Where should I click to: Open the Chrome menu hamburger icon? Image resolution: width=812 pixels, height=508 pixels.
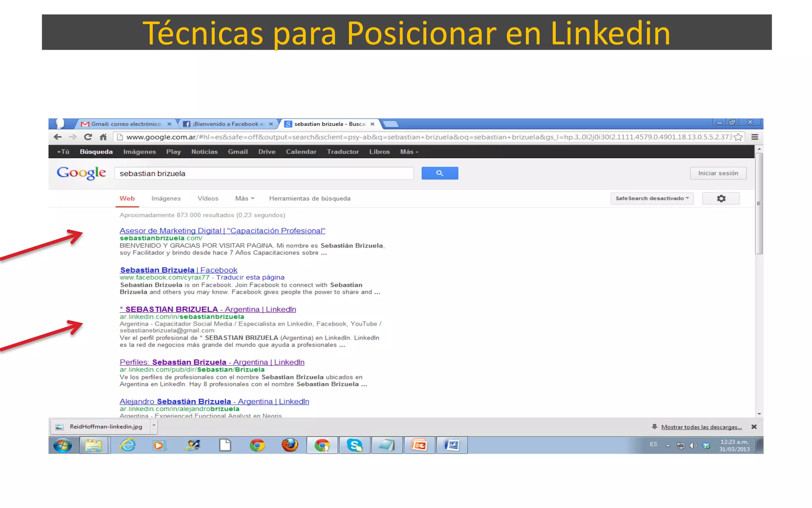(755, 137)
